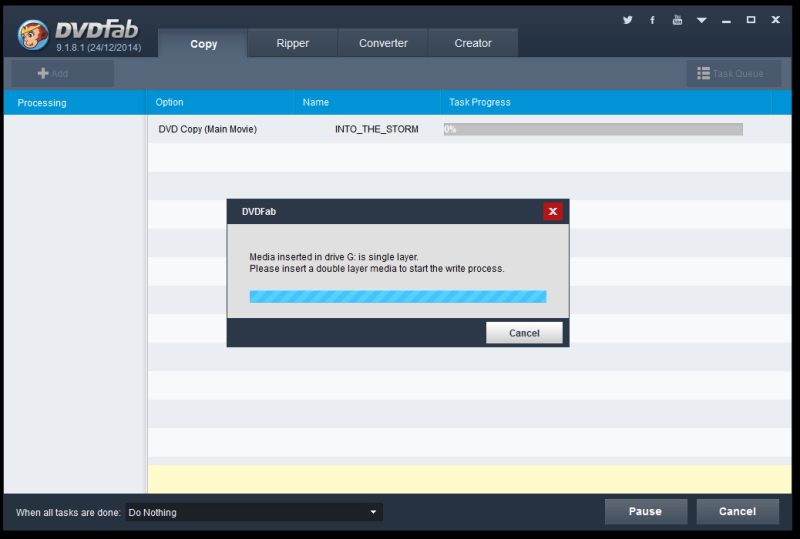This screenshot has width=800, height=539.
Task: Close the DVDFab dialog with red X
Action: pyautogui.click(x=553, y=211)
